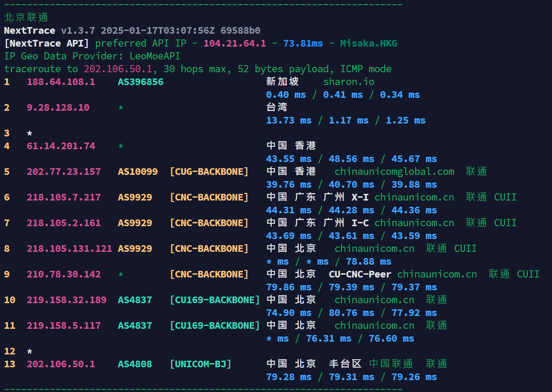This screenshot has width=552, height=392.
Task: Click the 76.31 ms latency on hop 11
Action: tap(329, 339)
